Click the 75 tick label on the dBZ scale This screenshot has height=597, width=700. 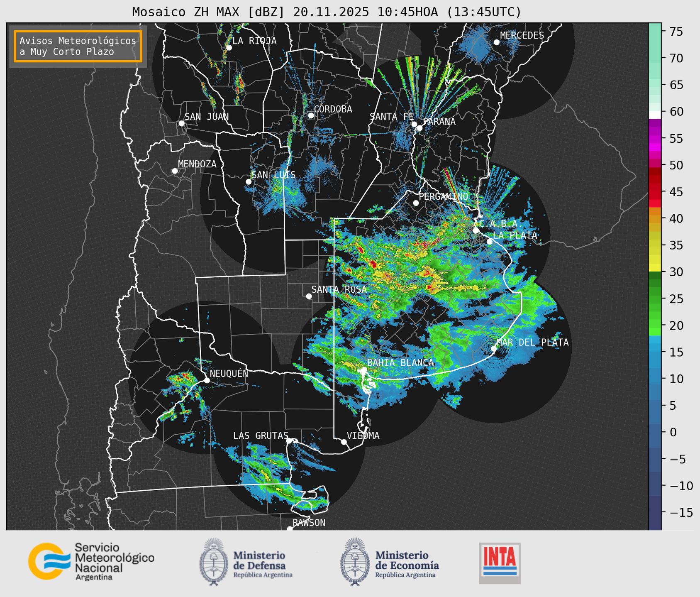tap(676, 32)
